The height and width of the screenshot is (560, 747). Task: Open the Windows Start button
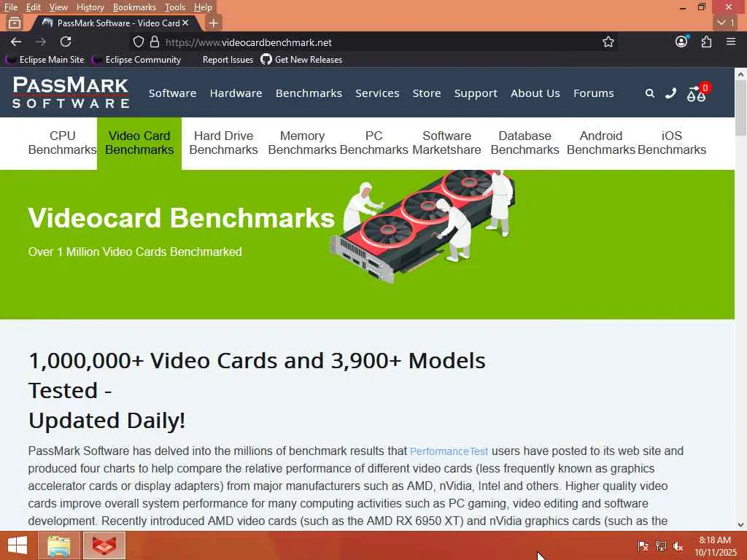(x=18, y=545)
